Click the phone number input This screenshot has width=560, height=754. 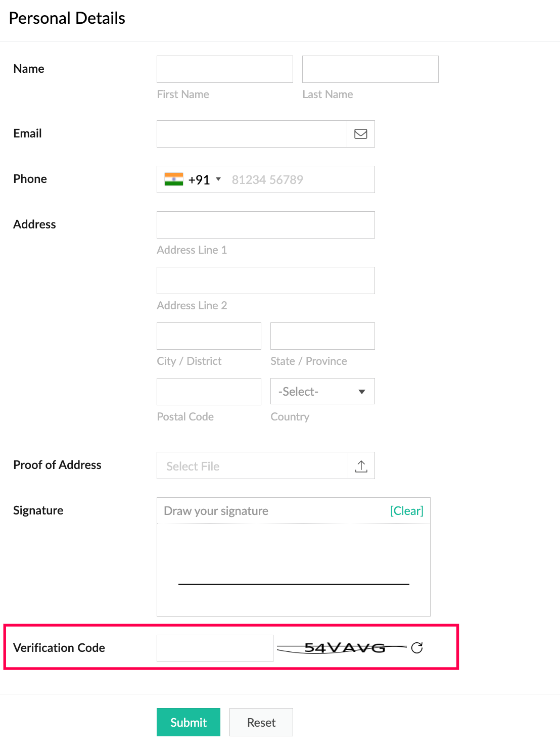[298, 179]
